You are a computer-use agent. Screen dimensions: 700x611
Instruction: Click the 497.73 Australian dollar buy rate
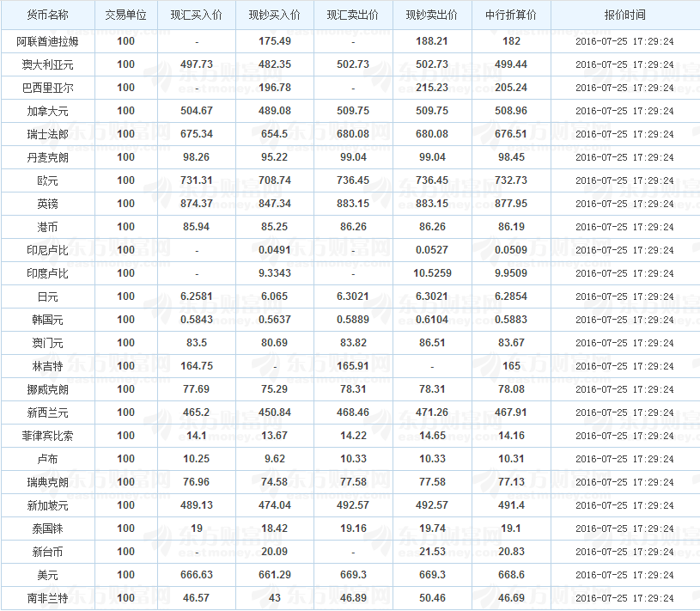point(197,64)
